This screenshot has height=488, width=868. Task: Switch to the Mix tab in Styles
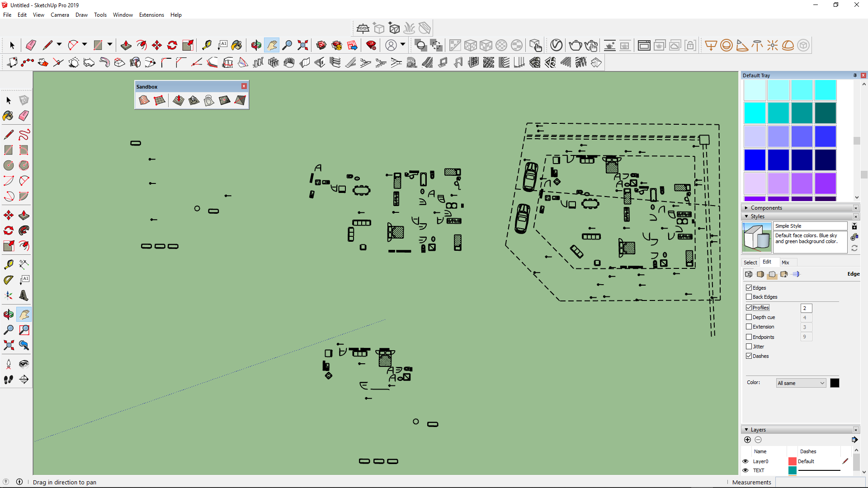pyautogui.click(x=785, y=263)
